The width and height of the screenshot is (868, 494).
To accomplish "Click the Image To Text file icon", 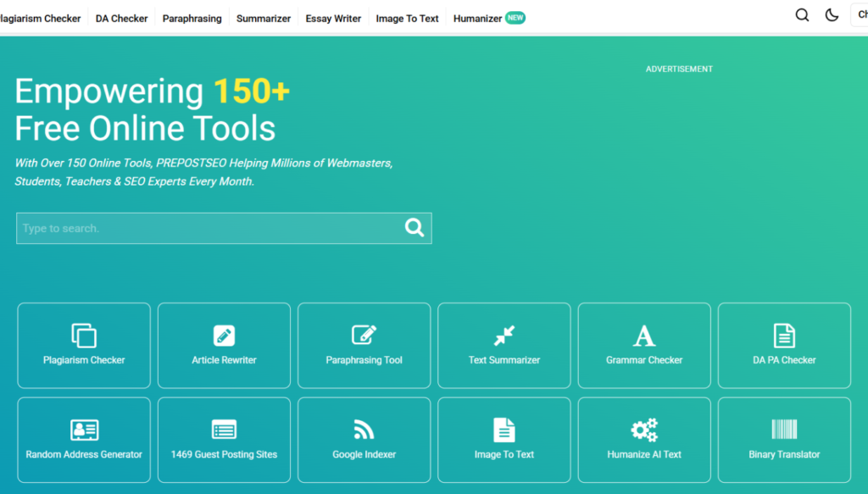I will (504, 430).
